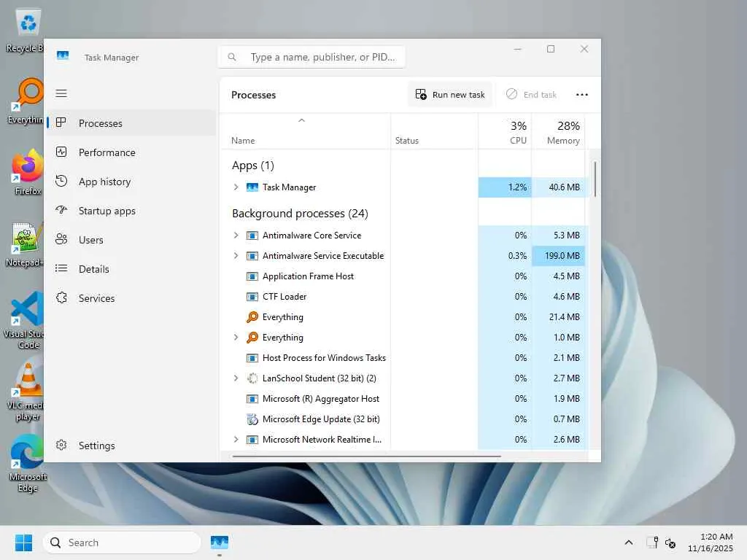Click the Windows Start button
Viewport: 747px width, 560px height.
23,542
